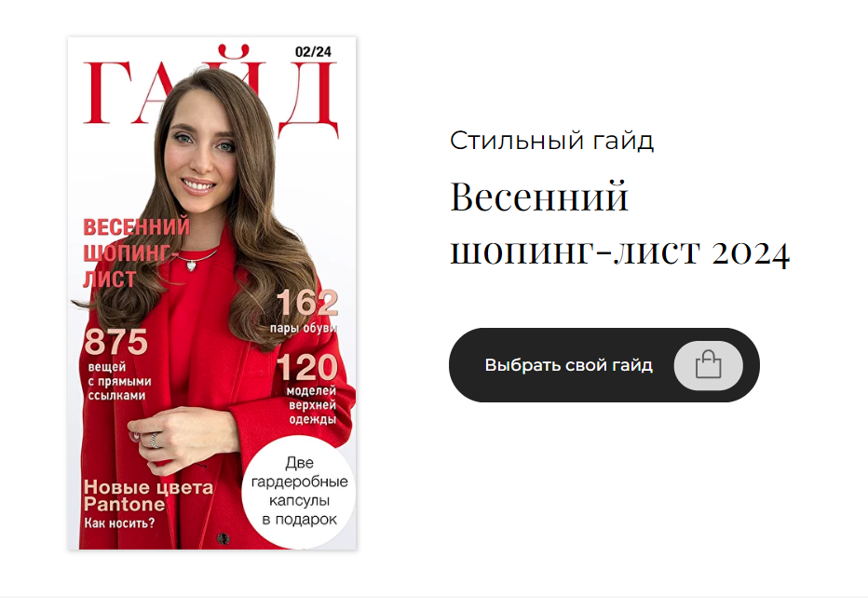Image resolution: width=868 pixels, height=598 pixels.
Task: Click 'ВЕСЕННИЙ ШОПИНГ-ЛИСТ' red cover text
Action: tap(136, 253)
